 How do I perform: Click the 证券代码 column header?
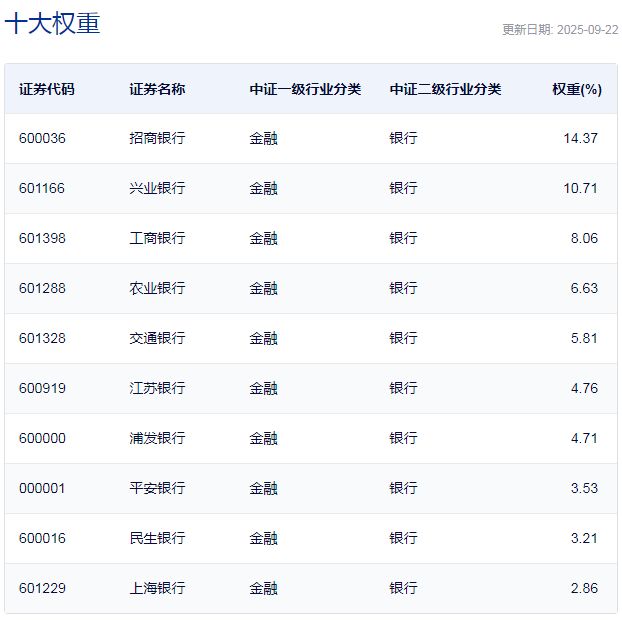tap(46, 89)
